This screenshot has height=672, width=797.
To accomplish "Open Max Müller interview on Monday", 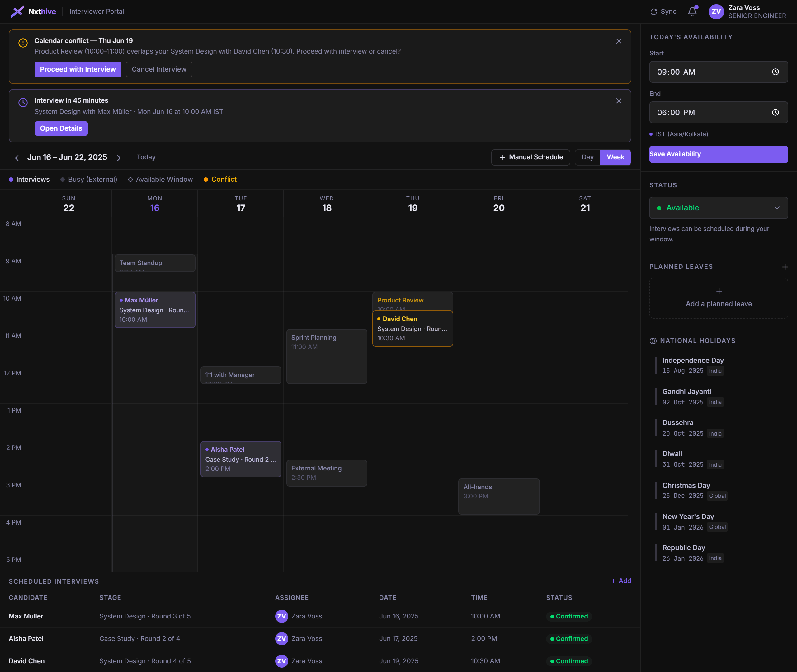I will [x=155, y=310].
